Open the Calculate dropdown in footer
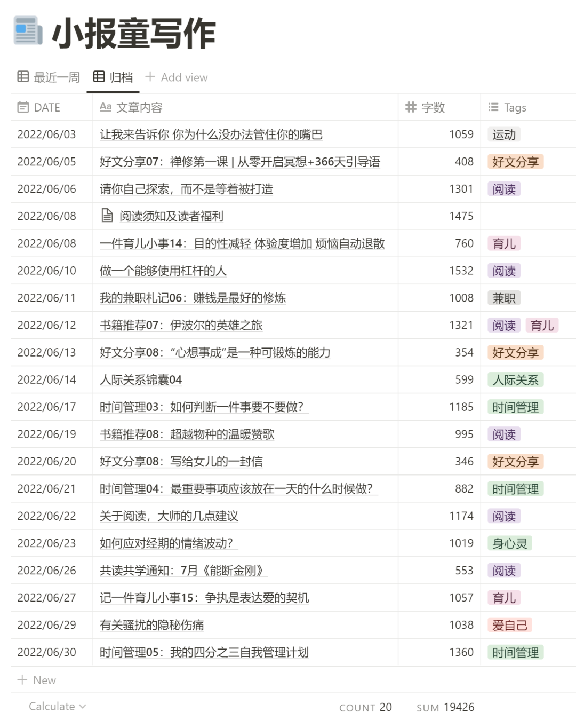Screen dimensions: 576x728 (x=57, y=706)
